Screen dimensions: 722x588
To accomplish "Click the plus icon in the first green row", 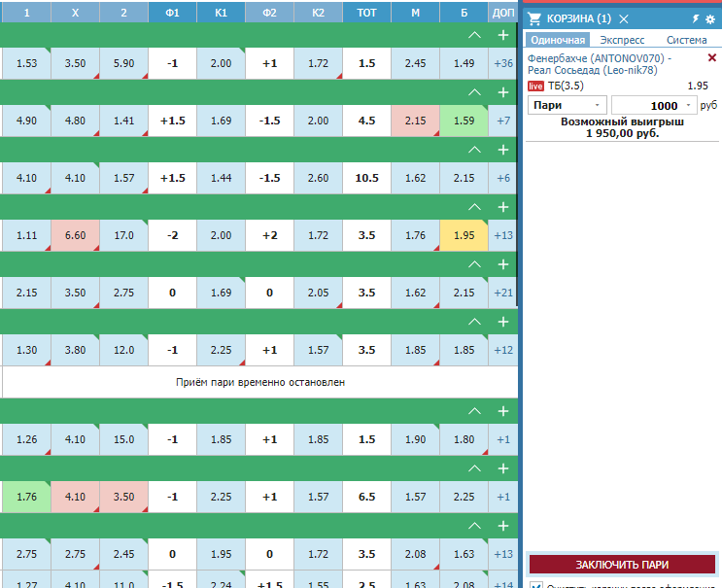I will point(502,35).
